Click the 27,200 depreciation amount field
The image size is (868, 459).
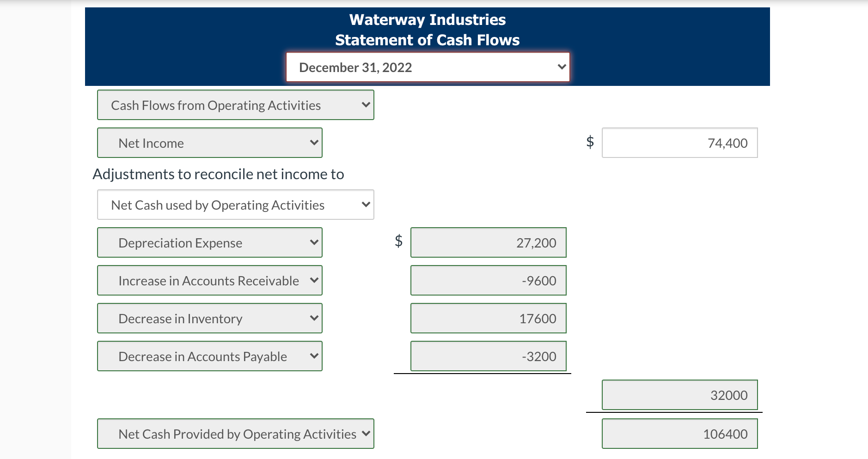click(x=488, y=242)
